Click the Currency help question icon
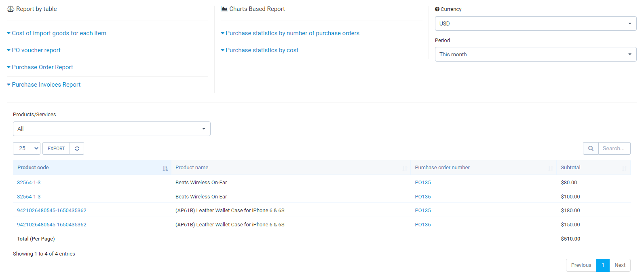The height and width of the screenshot is (279, 644). pos(437,9)
